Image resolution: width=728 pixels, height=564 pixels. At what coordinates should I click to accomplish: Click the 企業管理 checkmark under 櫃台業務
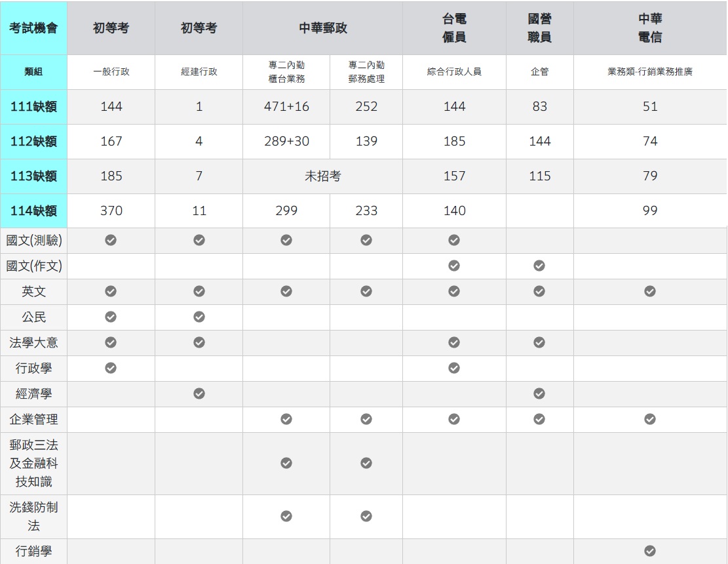[x=286, y=419]
